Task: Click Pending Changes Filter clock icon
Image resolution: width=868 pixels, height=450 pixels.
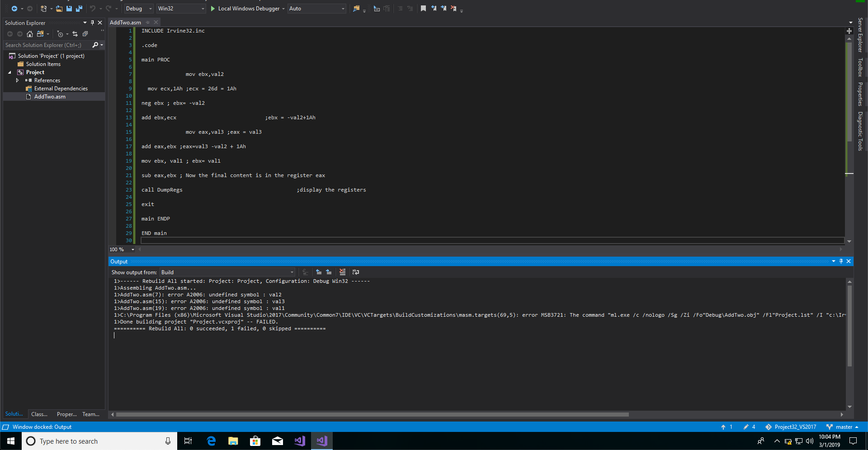Action: click(60, 34)
